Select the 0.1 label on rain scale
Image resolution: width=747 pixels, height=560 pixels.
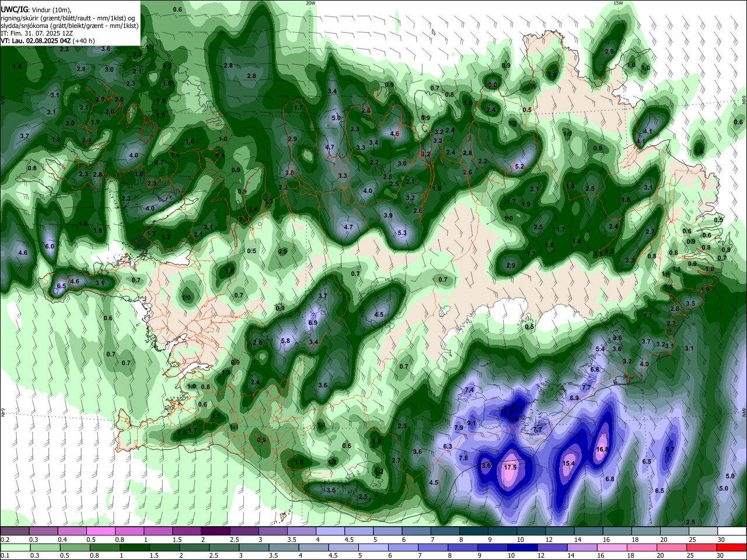[5, 556]
